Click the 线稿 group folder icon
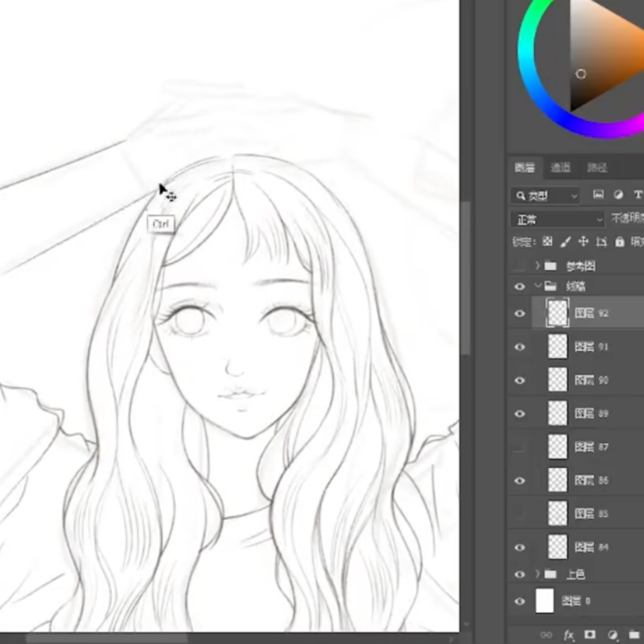644x644 pixels. click(551, 286)
